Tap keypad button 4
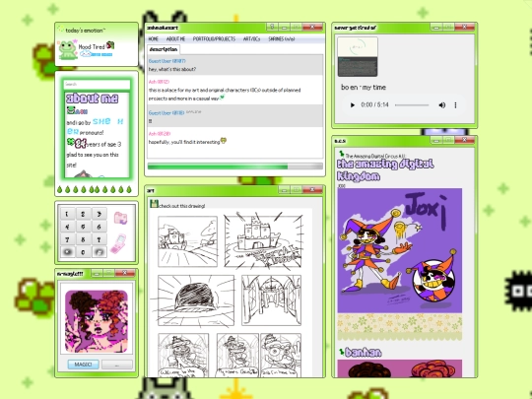Screen dimensions: 532x399 [x=67, y=227]
